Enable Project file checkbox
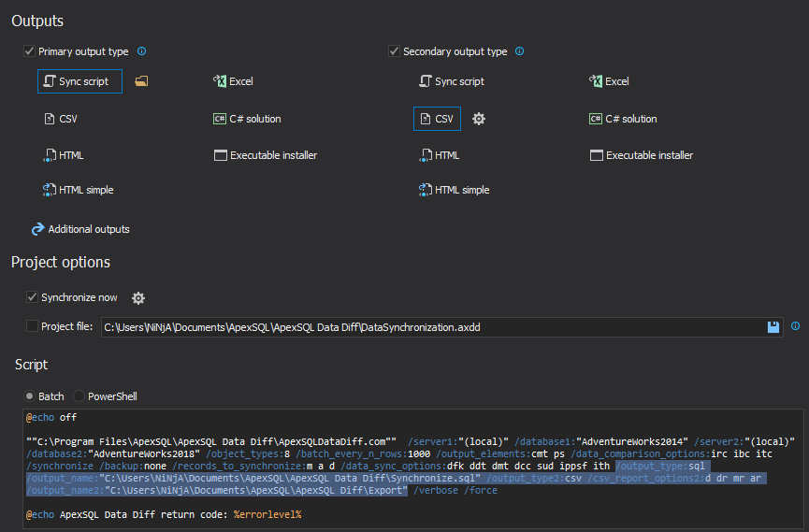This screenshot has width=809, height=532. click(x=32, y=326)
